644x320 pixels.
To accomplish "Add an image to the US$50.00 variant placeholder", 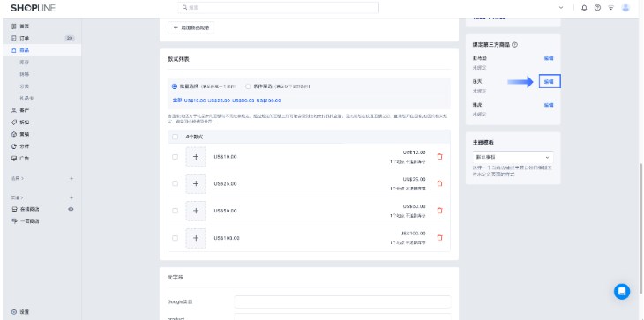I will pyautogui.click(x=196, y=211).
